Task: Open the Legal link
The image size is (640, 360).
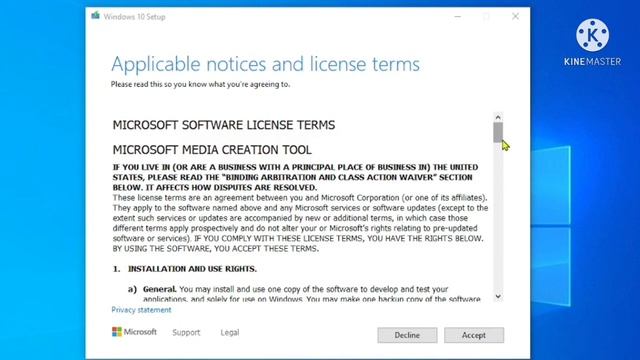Action: (230, 332)
